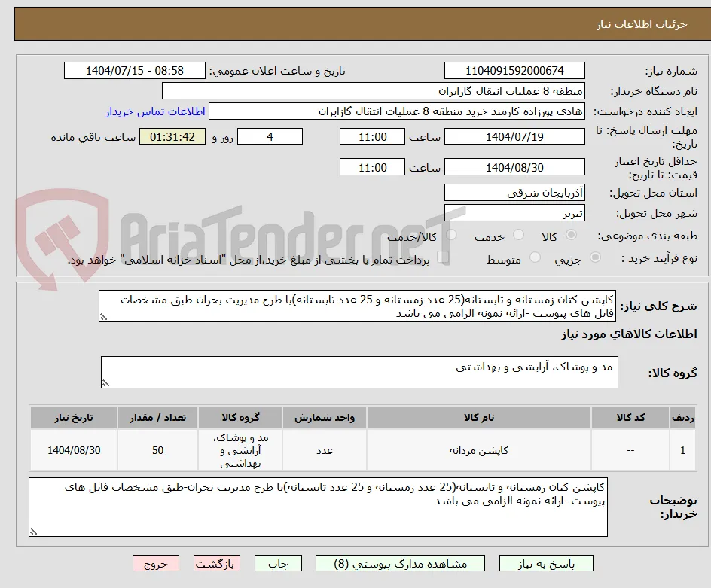Click the resize handle of گروه کالا box
711x588 pixels.
[x=105, y=383]
